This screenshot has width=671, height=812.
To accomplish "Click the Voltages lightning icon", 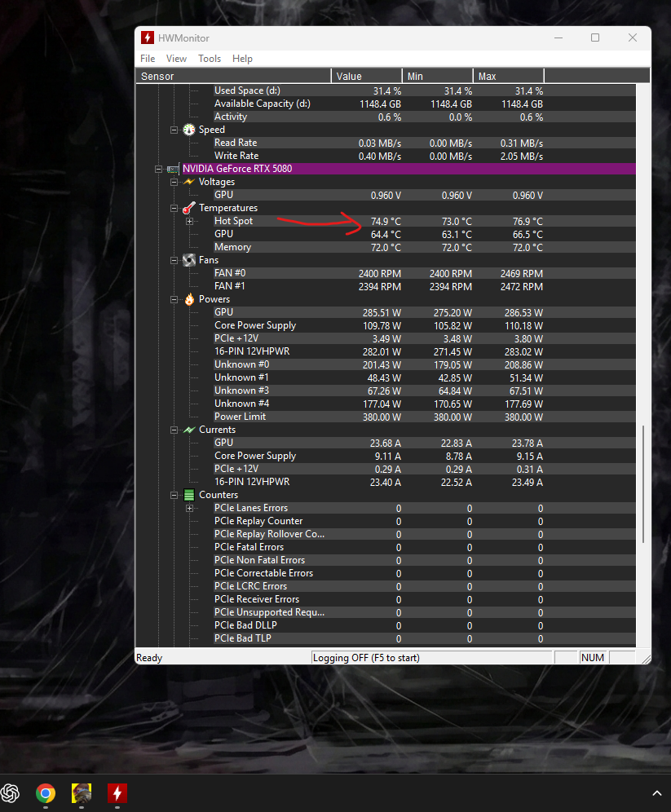I will click(189, 182).
